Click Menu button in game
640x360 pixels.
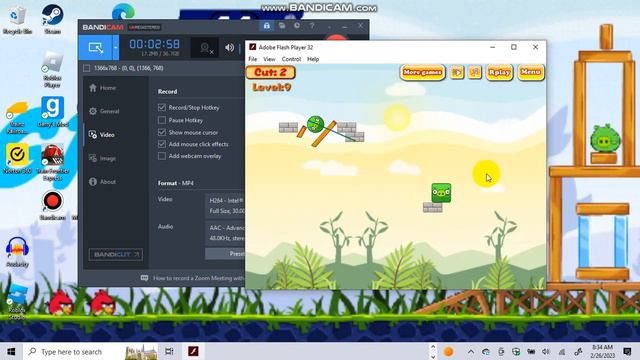(531, 72)
